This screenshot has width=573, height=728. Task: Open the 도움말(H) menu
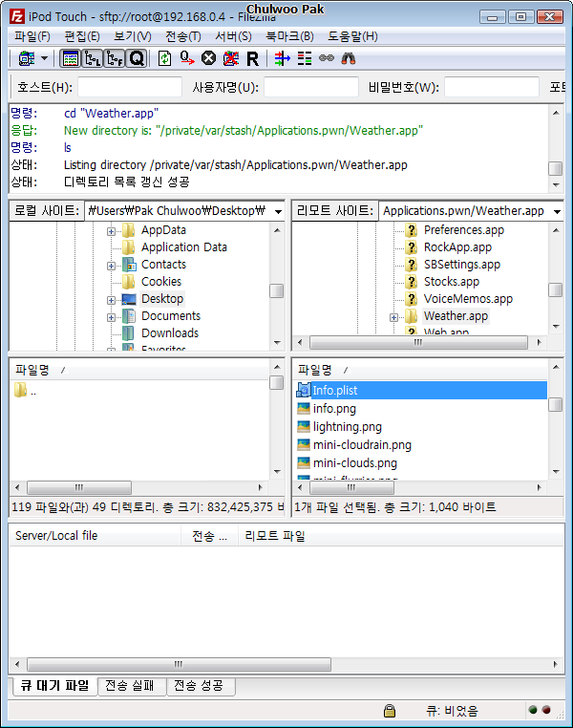tap(352, 36)
